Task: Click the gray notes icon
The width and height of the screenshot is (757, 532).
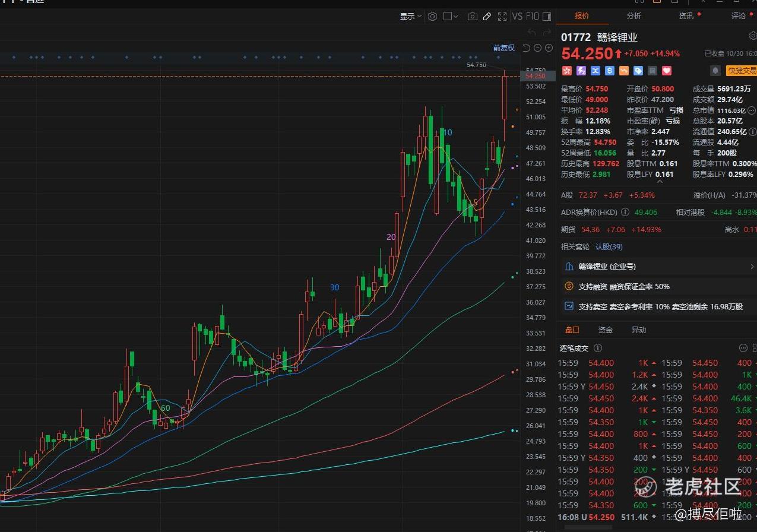Action: tap(652, 71)
